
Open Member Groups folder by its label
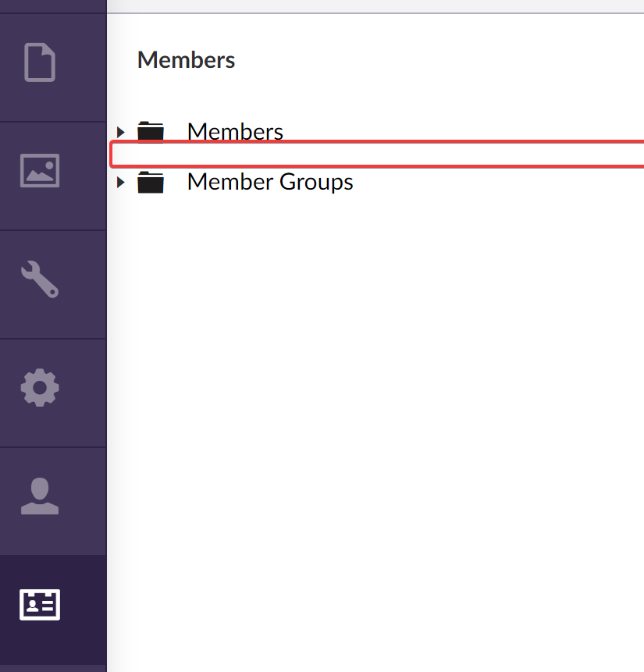tap(269, 182)
